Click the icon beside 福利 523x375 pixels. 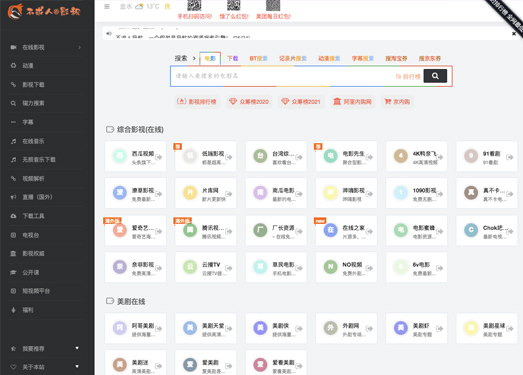click(13, 310)
